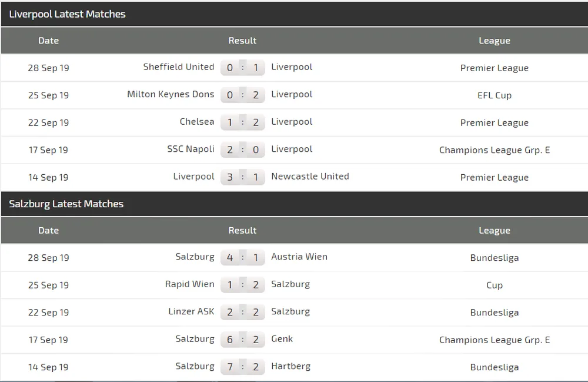588x382 pixels.
Task: Open the Milton Keynes Dons team link
Action: tap(171, 94)
